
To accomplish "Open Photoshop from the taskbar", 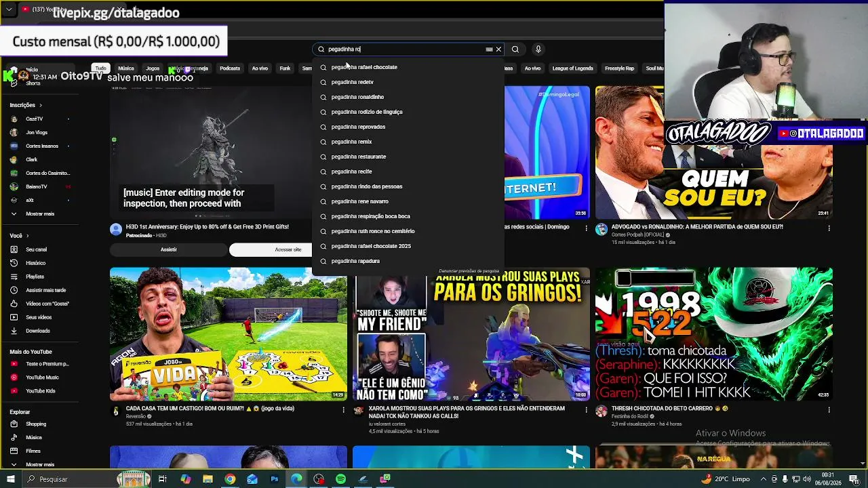I will point(274,479).
